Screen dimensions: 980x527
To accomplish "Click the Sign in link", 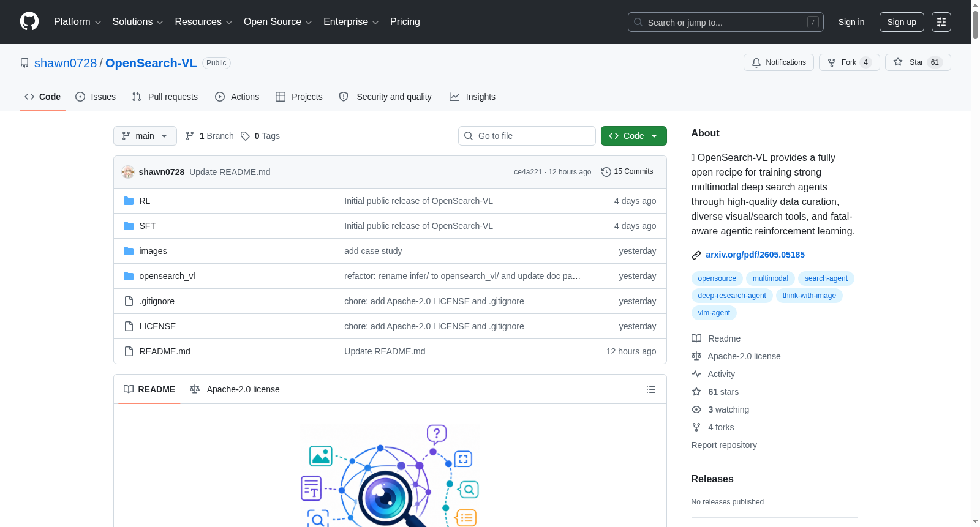I will pos(851,22).
